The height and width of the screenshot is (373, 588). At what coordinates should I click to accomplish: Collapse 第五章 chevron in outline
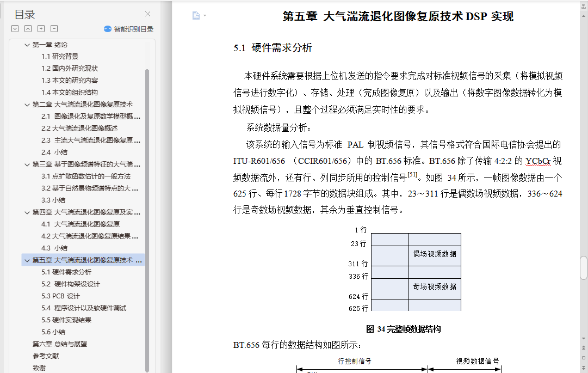point(27,260)
